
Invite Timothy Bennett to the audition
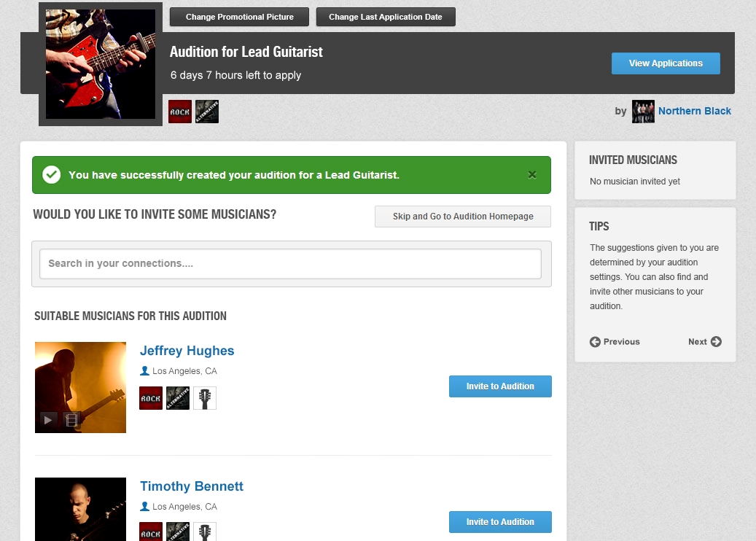[x=500, y=522]
